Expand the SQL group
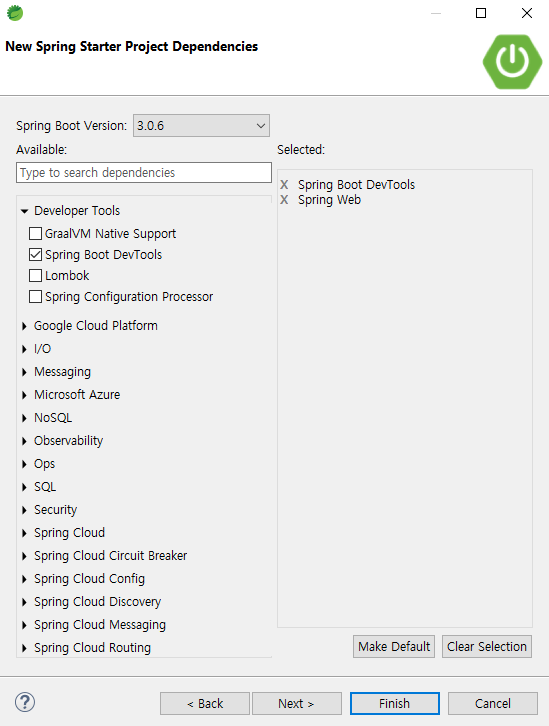The height and width of the screenshot is (726, 549). tap(25, 487)
